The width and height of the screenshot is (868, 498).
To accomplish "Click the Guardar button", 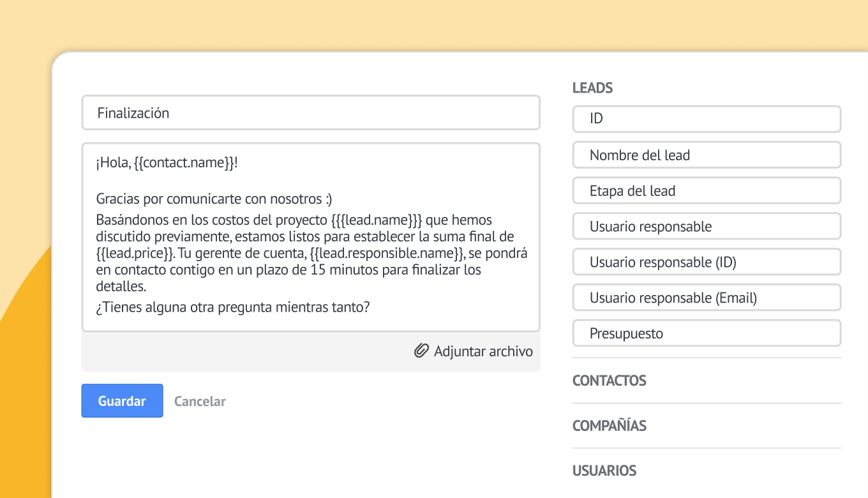I will 122,401.
